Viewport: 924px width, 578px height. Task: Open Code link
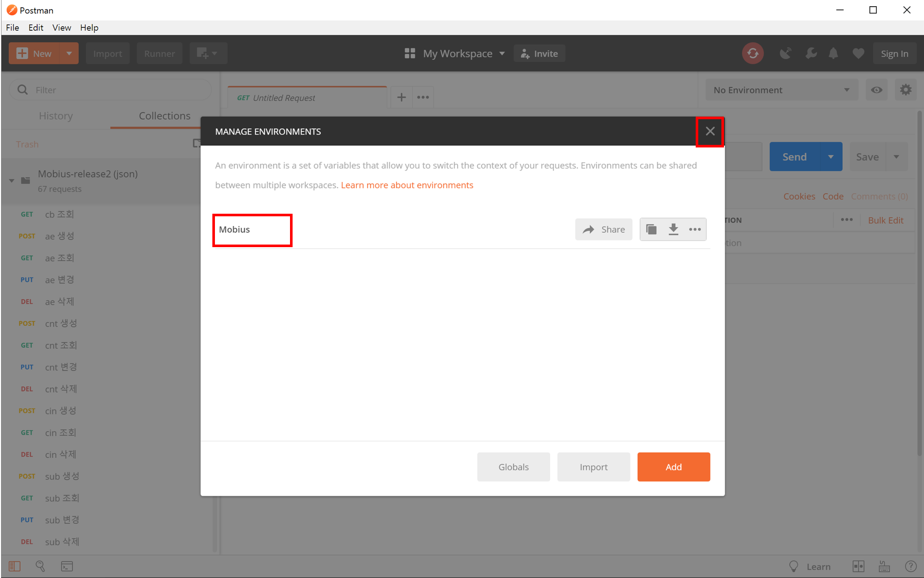(833, 196)
